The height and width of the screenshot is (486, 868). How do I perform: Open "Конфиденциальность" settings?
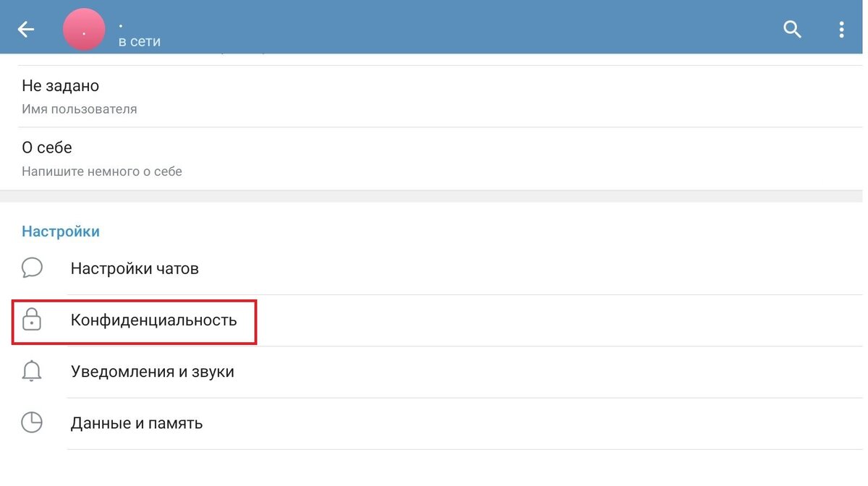point(153,320)
